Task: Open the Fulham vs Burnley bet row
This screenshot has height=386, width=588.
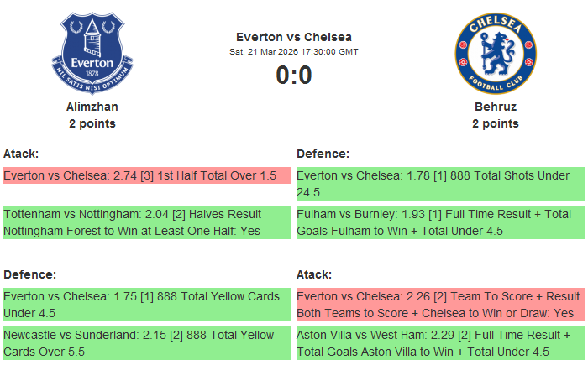Action: (440, 222)
